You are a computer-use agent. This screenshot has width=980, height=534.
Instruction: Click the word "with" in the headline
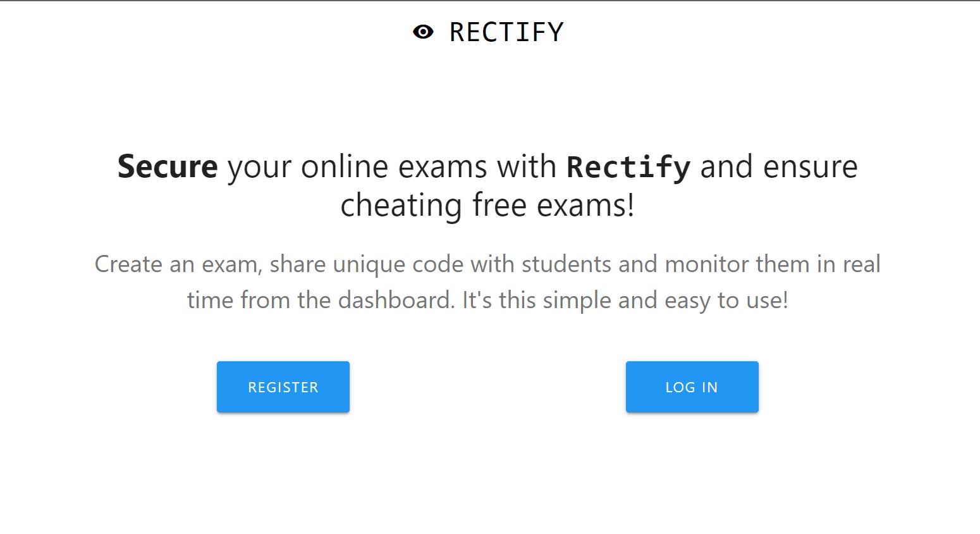526,167
